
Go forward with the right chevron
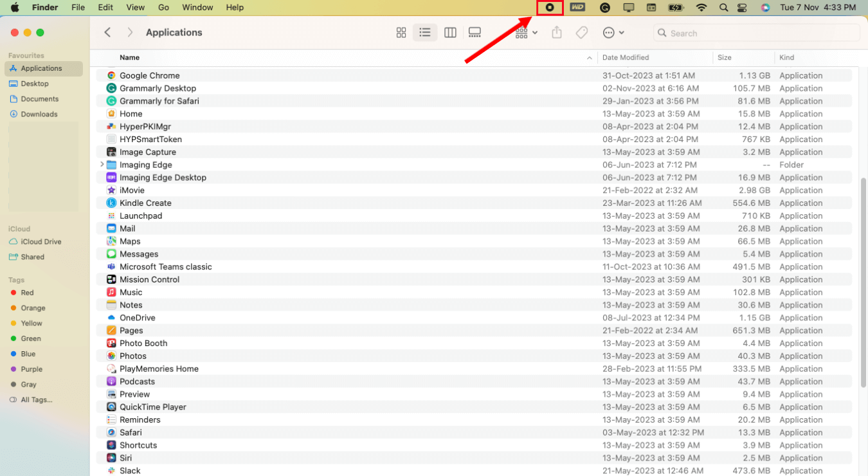[130, 32]
